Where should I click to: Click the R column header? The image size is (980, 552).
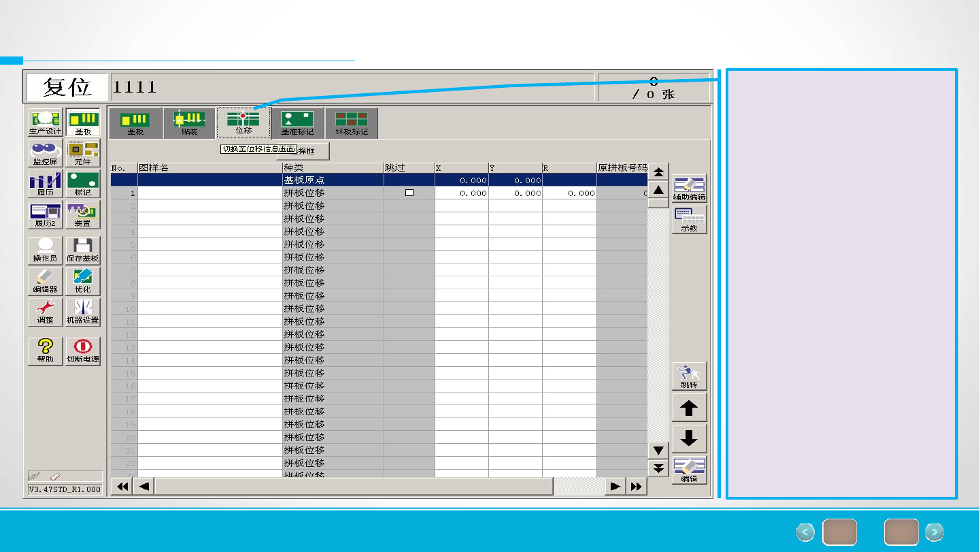point(569,167)
